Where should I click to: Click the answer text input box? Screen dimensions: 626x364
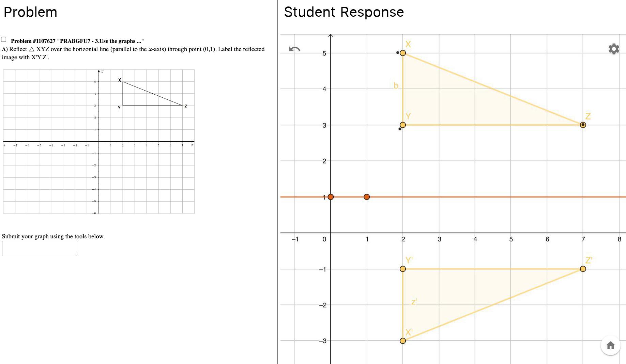40,248
